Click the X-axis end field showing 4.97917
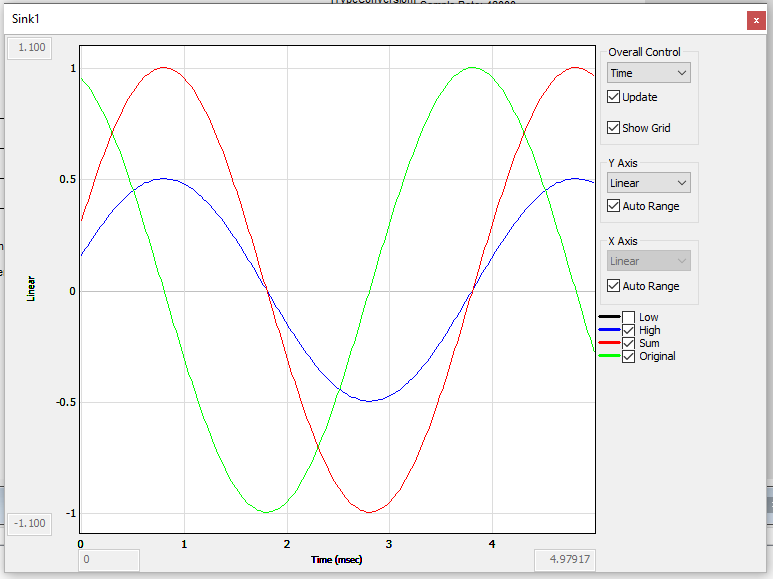The width and height of the screenshot is (773, 579). click(566, 560)
